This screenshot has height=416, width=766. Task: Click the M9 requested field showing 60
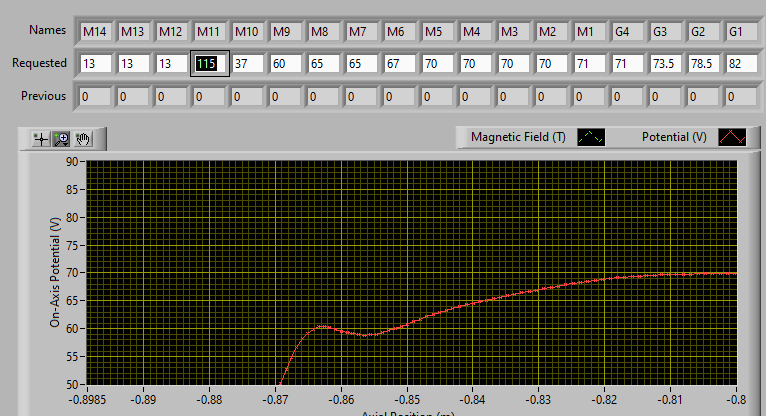tap(285, 64)
